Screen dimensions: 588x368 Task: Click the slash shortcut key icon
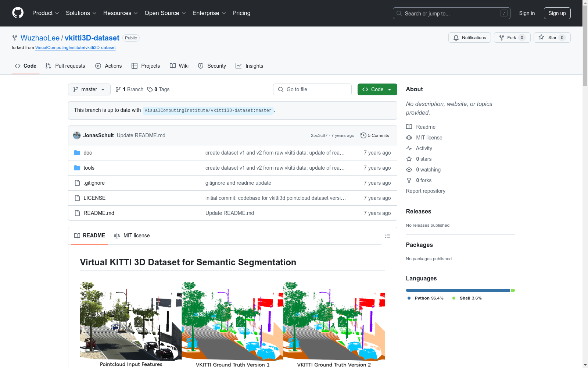coord(504,13)
